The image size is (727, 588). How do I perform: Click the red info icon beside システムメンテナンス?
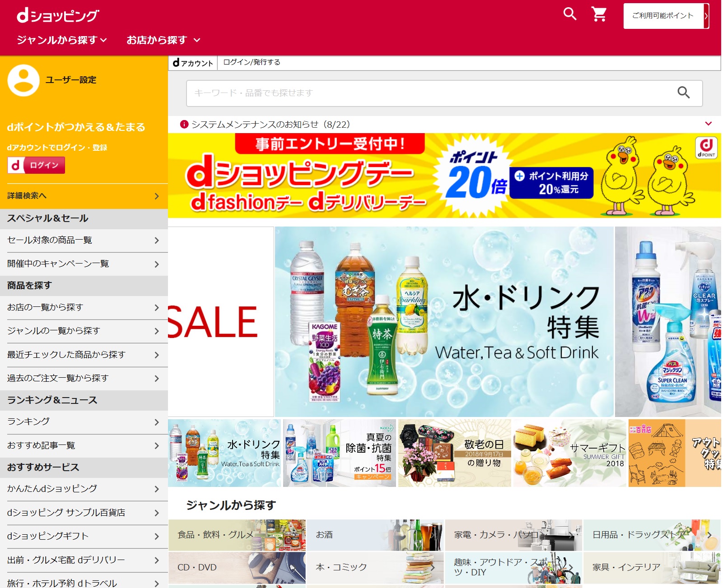point(184,124)
